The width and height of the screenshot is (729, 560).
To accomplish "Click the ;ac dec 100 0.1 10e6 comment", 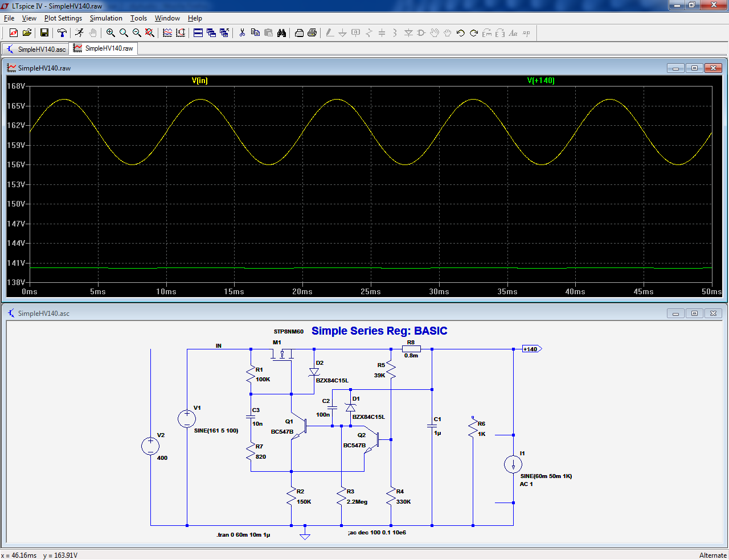I will (x=377, y=533).
